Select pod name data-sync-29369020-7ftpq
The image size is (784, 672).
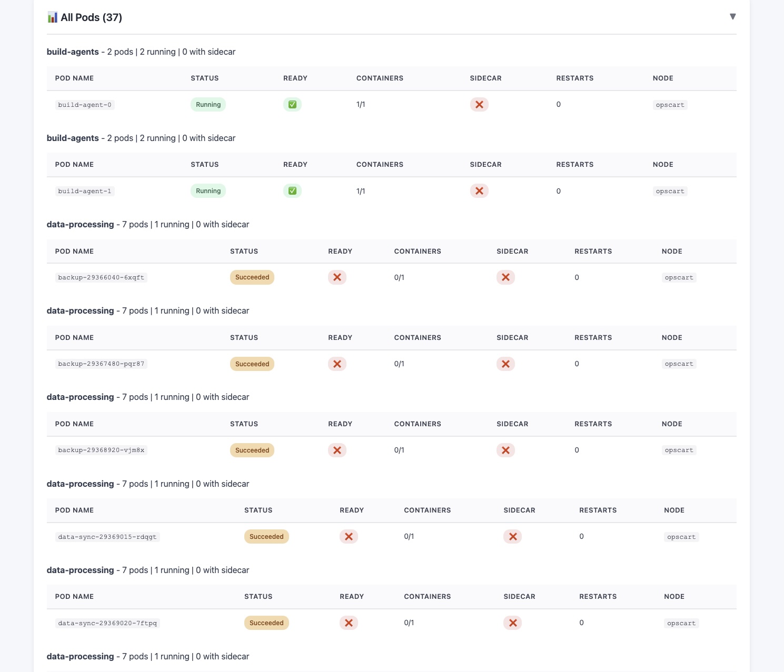pyautogui.click(x=107, y=623)
